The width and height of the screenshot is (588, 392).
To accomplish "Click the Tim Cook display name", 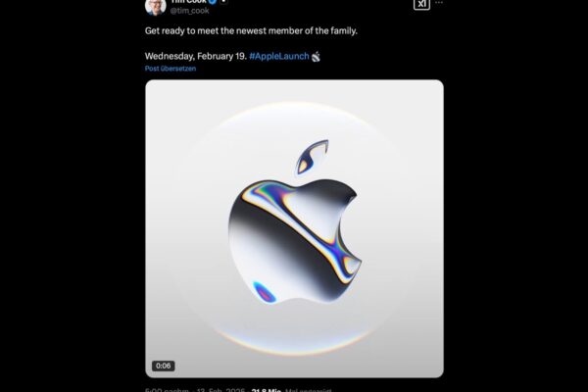I will click(188, 2).
